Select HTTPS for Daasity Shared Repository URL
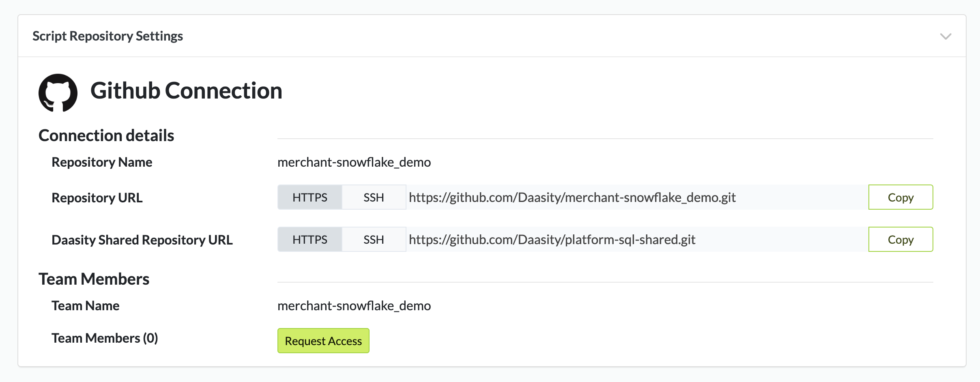The width and height of the screenshot is (980, 382). (310, 240)
